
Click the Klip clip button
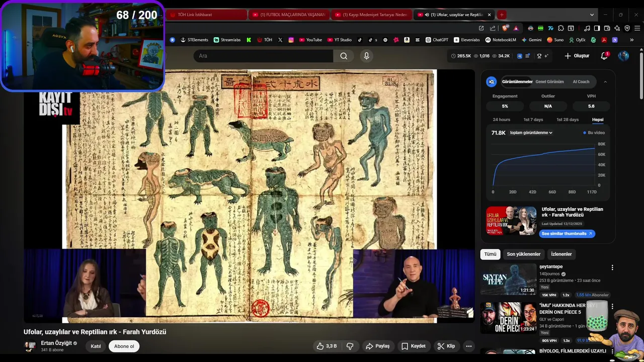coord(446,346)
